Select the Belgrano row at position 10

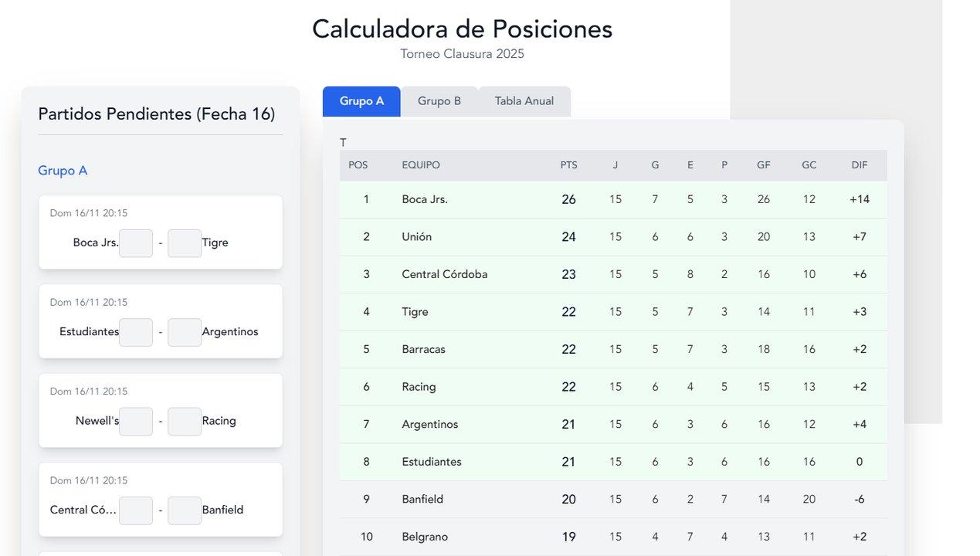610,536
